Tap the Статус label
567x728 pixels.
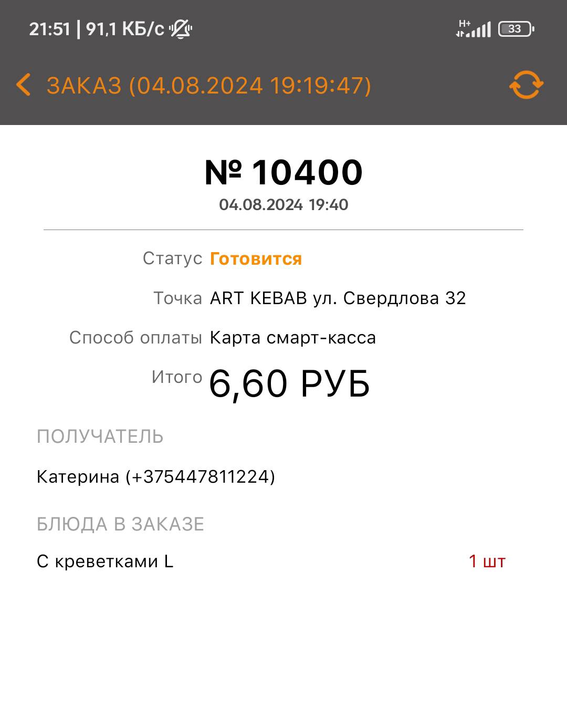coord(172,258)
